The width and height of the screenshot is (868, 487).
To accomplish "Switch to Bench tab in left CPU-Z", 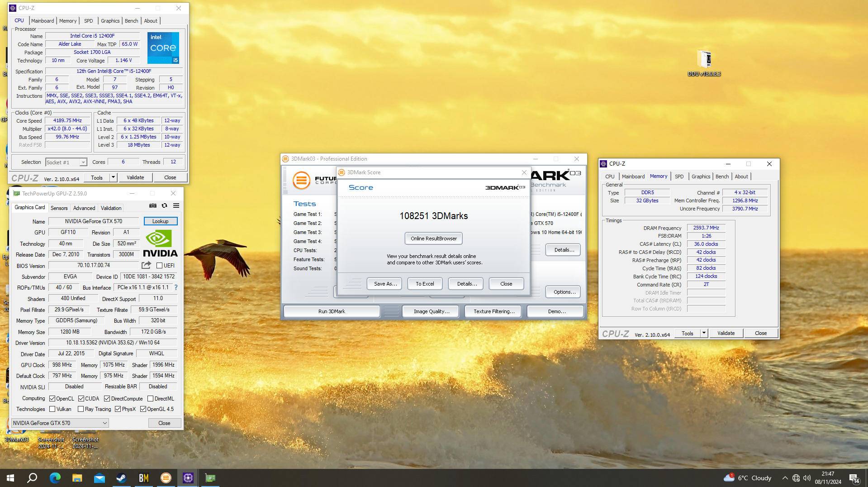I will [x=132, y=21].
